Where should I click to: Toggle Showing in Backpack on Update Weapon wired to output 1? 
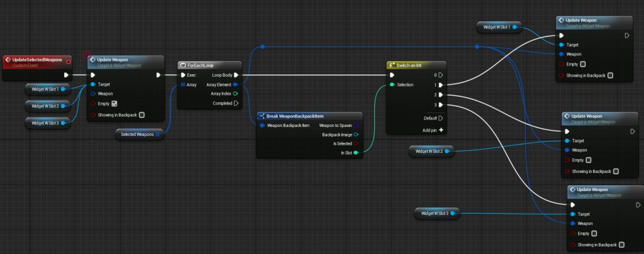(x=610, y=75)
